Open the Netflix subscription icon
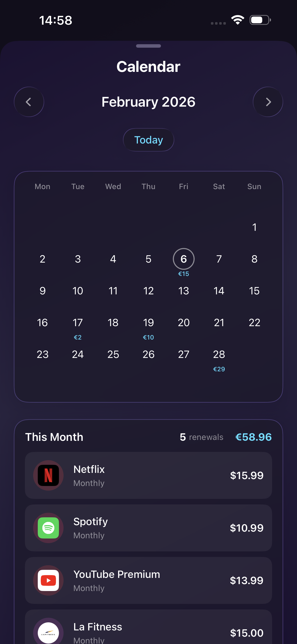This screenshot has height=644, width=297. coord(48,475)
